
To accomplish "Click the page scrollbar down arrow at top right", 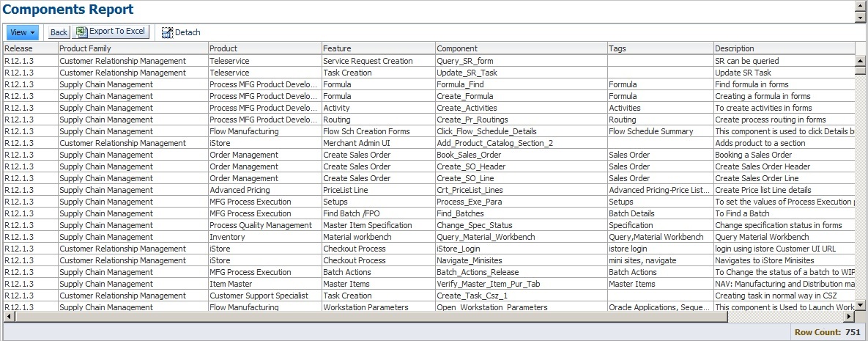I will point(860,17).
